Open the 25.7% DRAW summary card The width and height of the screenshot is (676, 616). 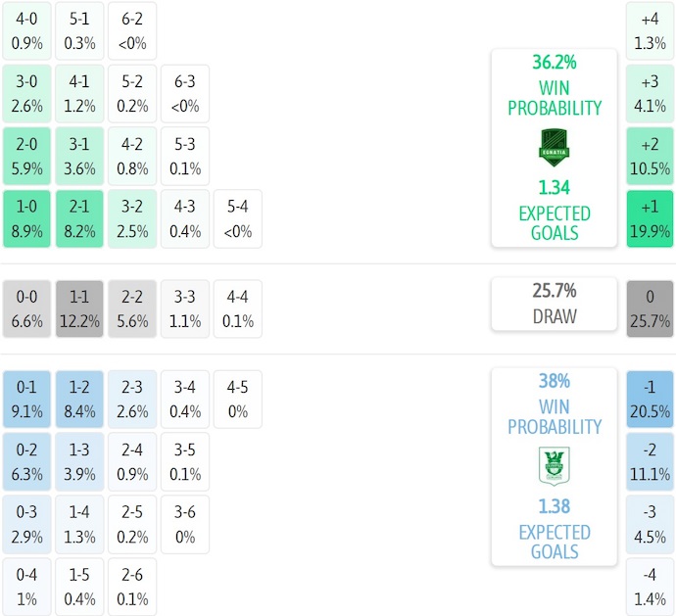click(554, 304)
